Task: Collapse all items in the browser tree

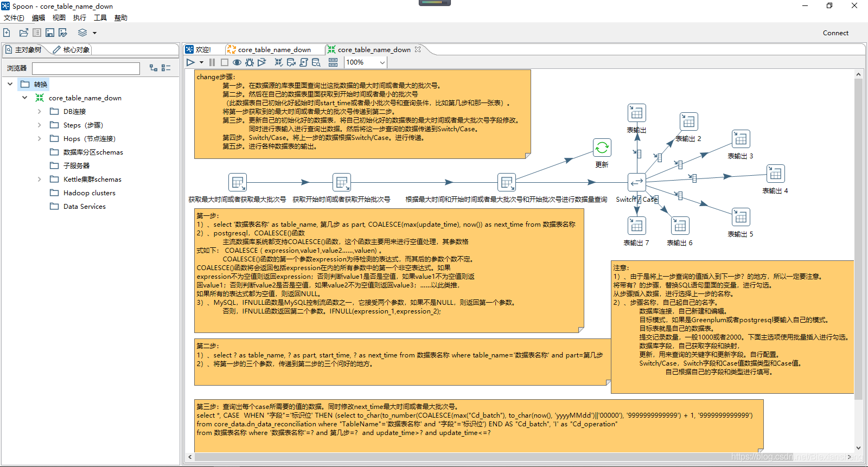Action: 166,68
